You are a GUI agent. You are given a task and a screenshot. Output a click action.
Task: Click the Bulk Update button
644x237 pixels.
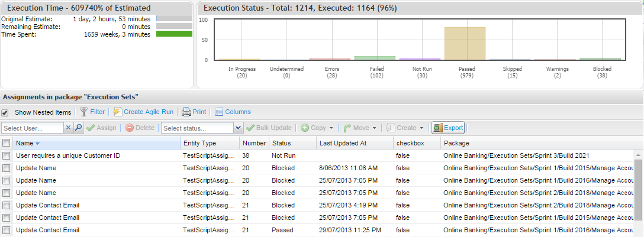[269, 128]
